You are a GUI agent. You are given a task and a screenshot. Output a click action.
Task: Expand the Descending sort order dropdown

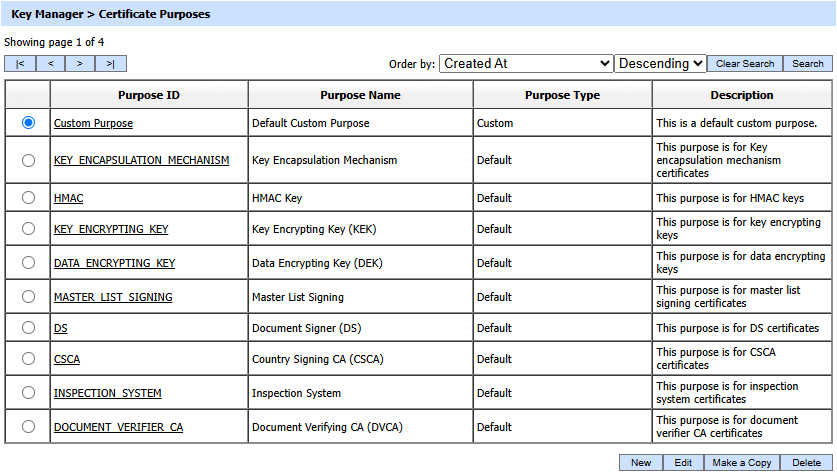[x=660, y=63]
